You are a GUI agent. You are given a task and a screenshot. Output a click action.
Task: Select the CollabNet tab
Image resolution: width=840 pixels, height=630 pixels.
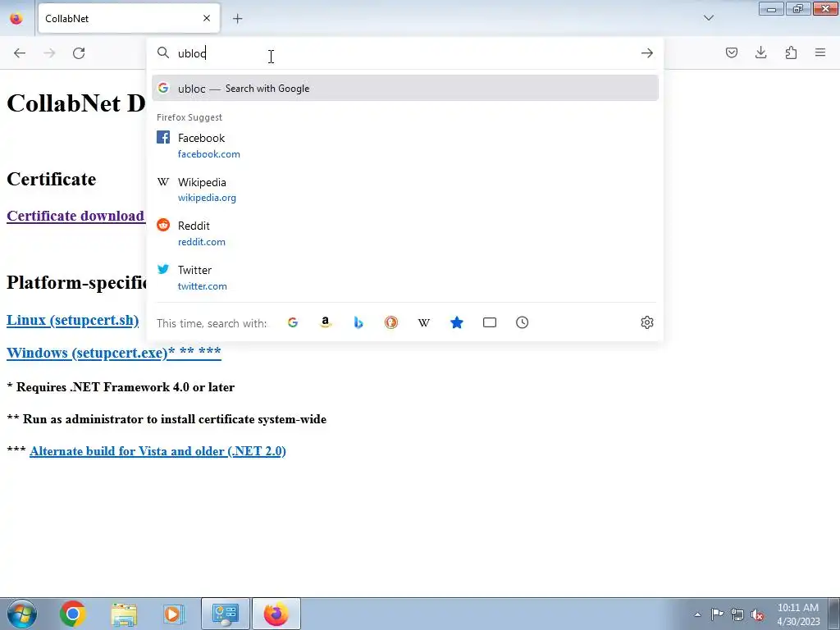pos(129,19)
